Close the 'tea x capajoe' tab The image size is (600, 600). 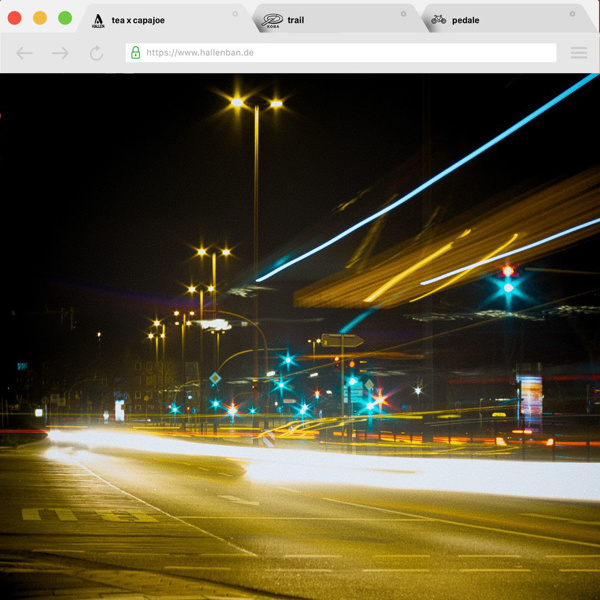point(236,14)
